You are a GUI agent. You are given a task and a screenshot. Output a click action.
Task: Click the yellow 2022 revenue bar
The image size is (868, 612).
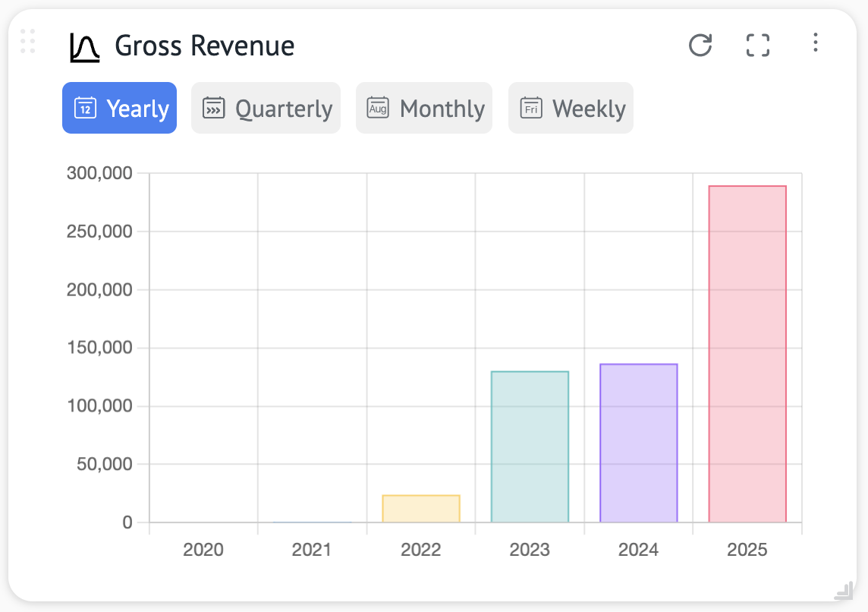pyautogui.click(x=421, y=509)
